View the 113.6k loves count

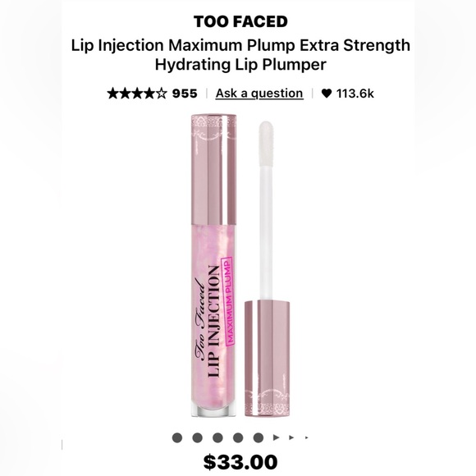click(x=355, y=94)
